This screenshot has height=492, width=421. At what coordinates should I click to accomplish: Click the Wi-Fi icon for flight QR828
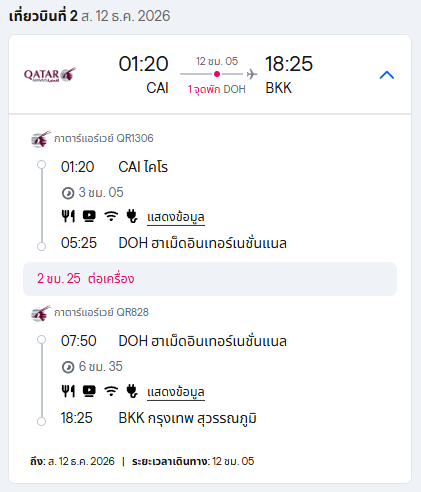tap(111, 391)
